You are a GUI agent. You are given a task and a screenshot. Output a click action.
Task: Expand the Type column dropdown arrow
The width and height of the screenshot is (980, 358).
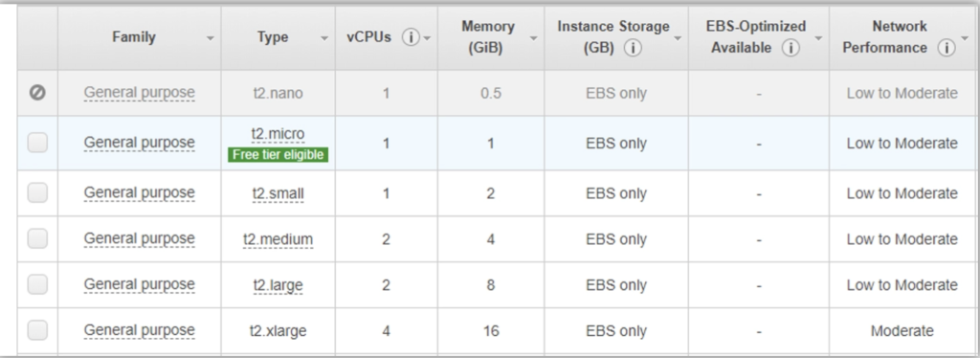324,38
